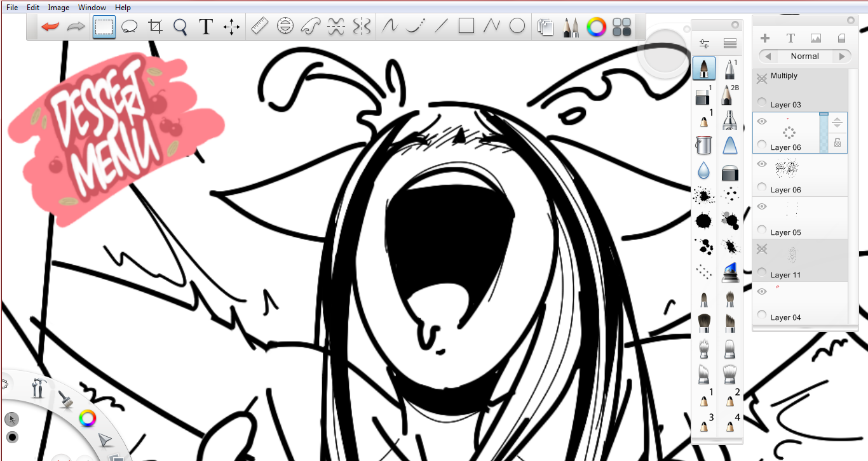Enable the Ruler guide

coord(260,27)
